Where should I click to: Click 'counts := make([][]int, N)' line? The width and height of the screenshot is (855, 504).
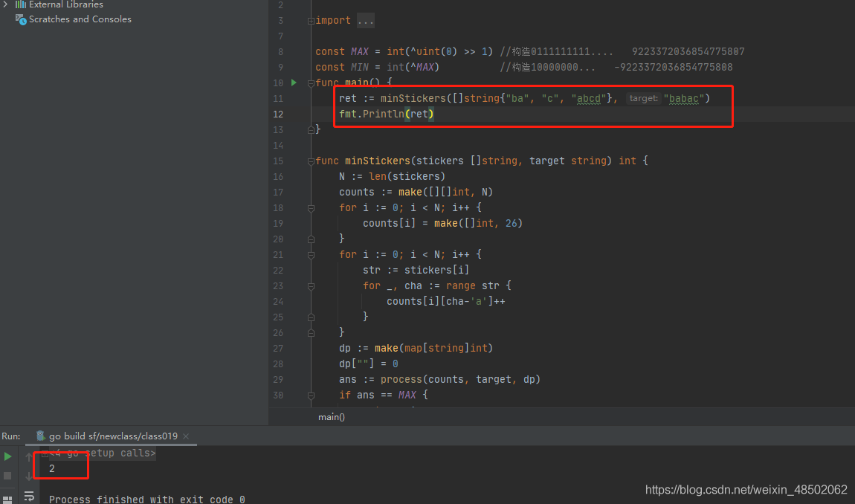pyautogui.click(x=416, y=192)
